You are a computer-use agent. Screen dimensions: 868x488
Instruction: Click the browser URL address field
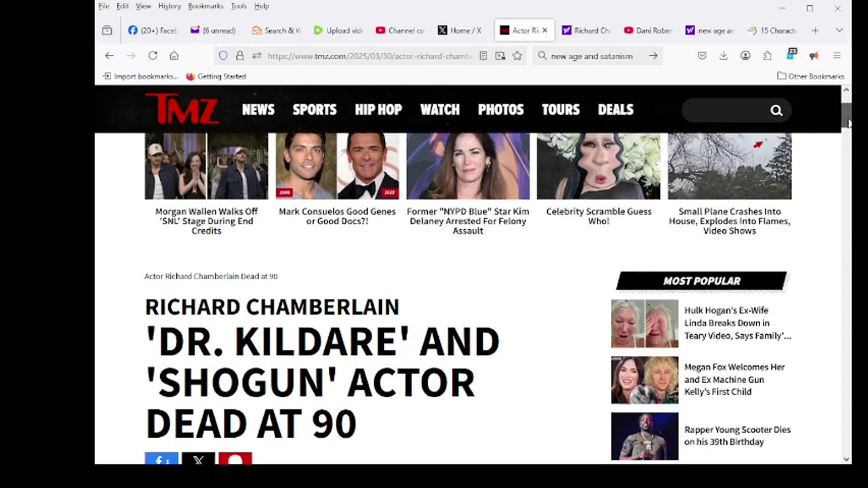(370, 56)
